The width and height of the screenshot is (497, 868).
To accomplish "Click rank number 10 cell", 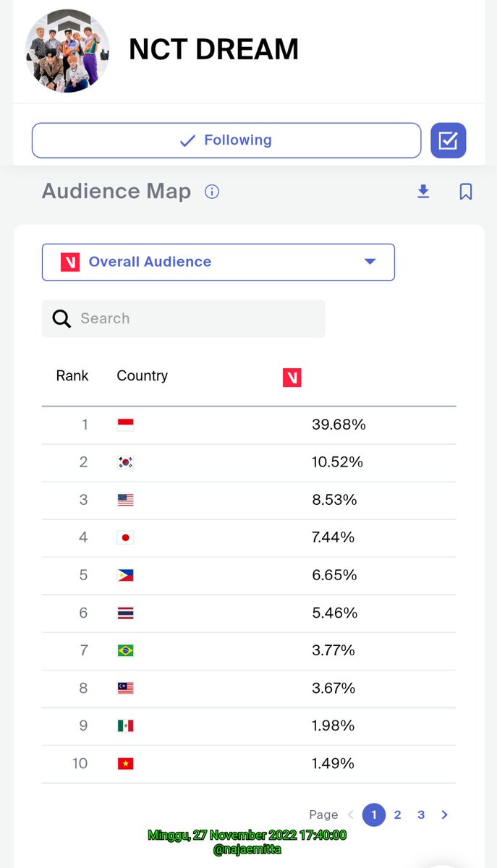I will pyautogui.click(x=80, y=763).
